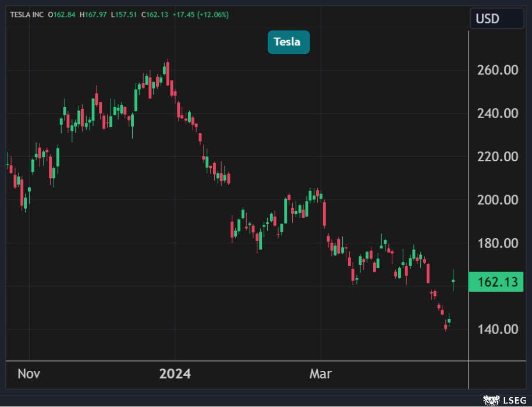Click the 140.00 price axis label
532x407 pixels.
tap(497, 330)
